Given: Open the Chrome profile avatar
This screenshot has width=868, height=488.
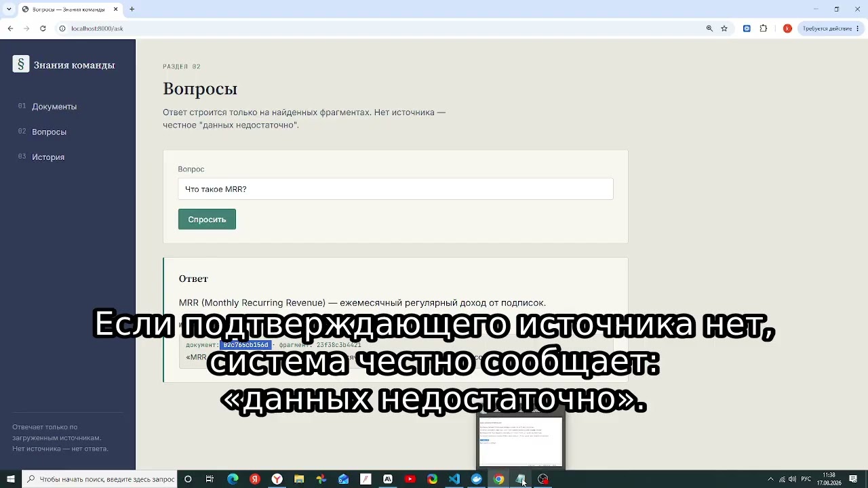Looking at the screenshot, I should (787, 28).
